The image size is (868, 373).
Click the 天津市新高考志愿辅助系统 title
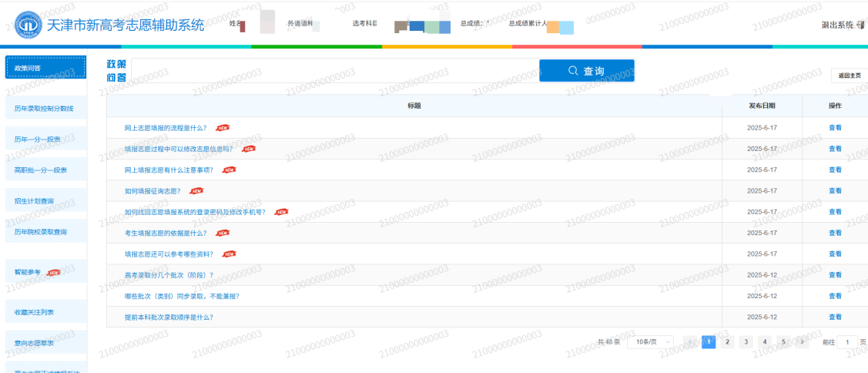point(125,25)
